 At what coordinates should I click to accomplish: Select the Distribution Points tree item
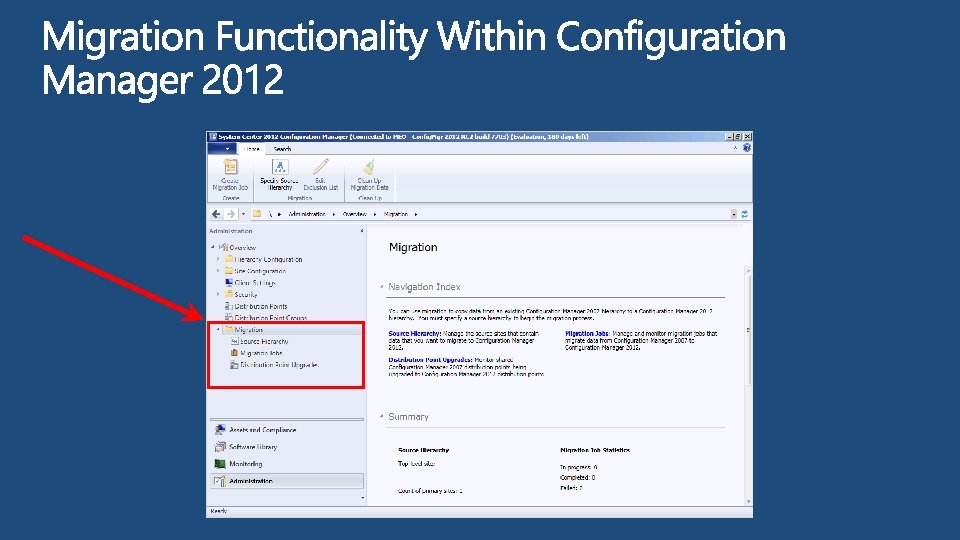(261, 306)
